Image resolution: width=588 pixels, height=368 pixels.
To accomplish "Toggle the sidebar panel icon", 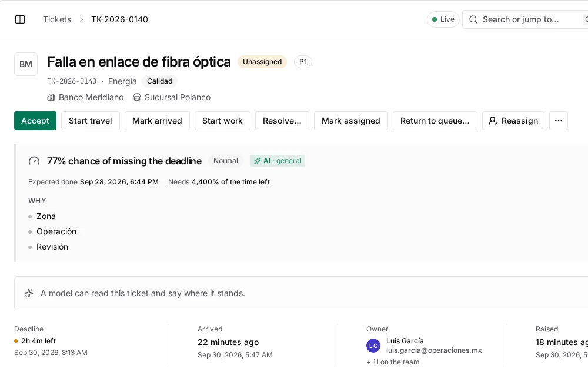I will pos(20,19).
